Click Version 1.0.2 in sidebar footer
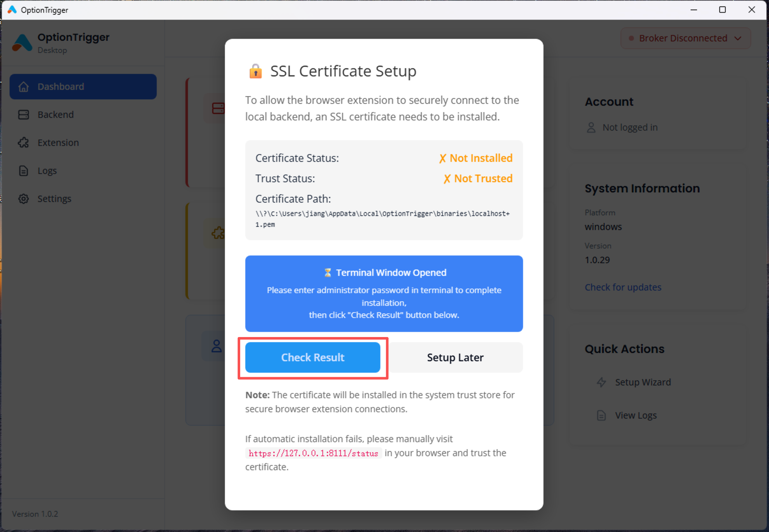Image resolution: width=769 pixels, height=532 pixels. (35, 514)
